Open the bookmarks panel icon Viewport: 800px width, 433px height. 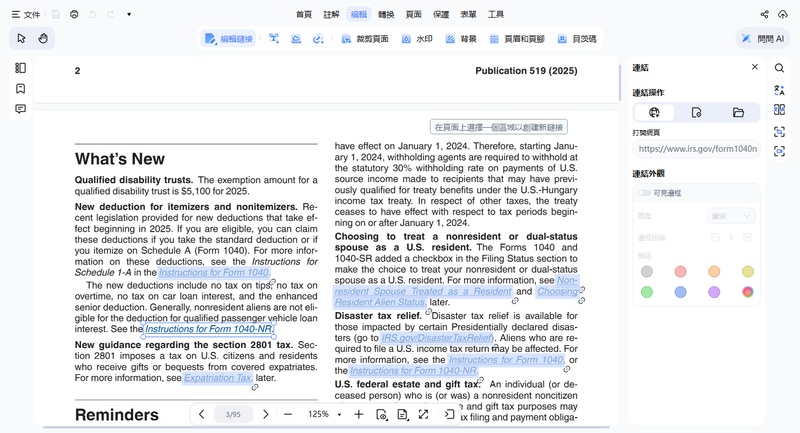(20, 89)
